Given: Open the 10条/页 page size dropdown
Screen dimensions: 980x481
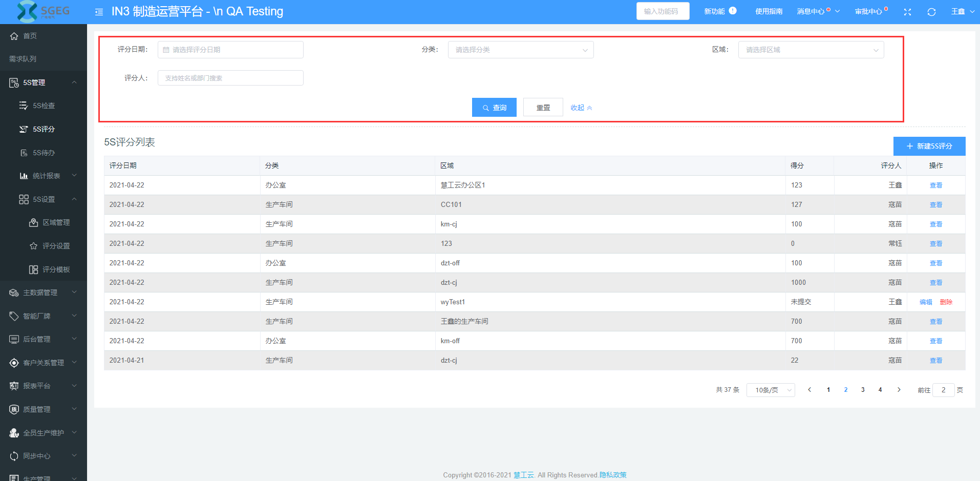Looking at the screenshot, I should tap(771, 390).
